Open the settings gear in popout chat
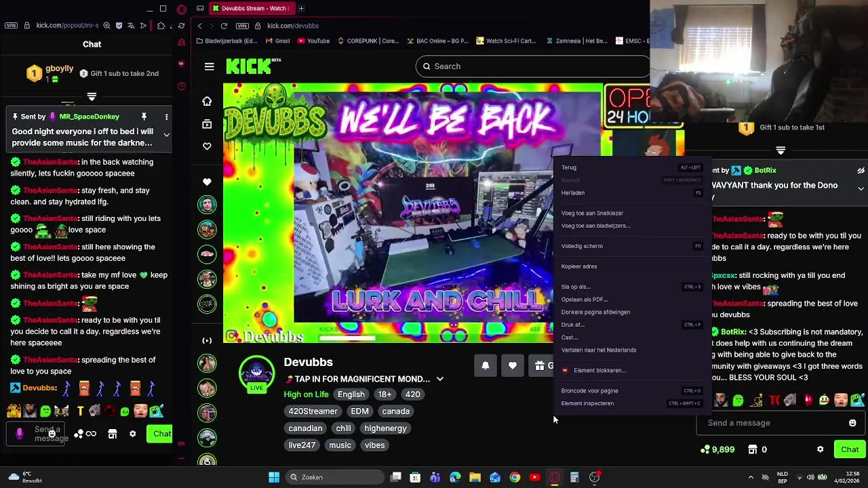868x488 pixels. tap(133, 434)
